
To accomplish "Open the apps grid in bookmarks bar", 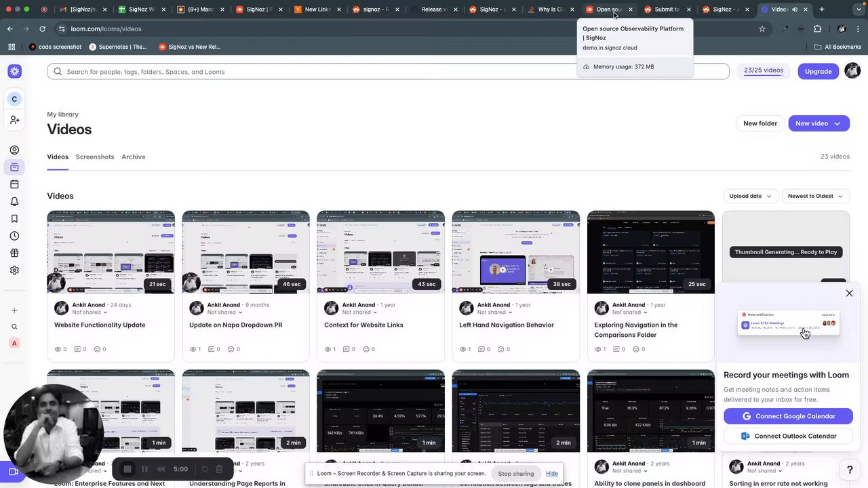I will tap(11, 47).
